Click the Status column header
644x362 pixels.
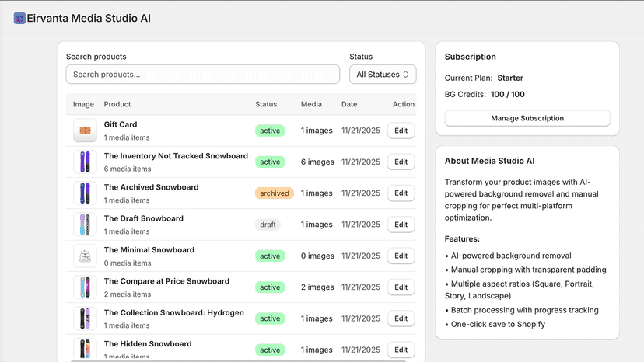tap(266, 104)
